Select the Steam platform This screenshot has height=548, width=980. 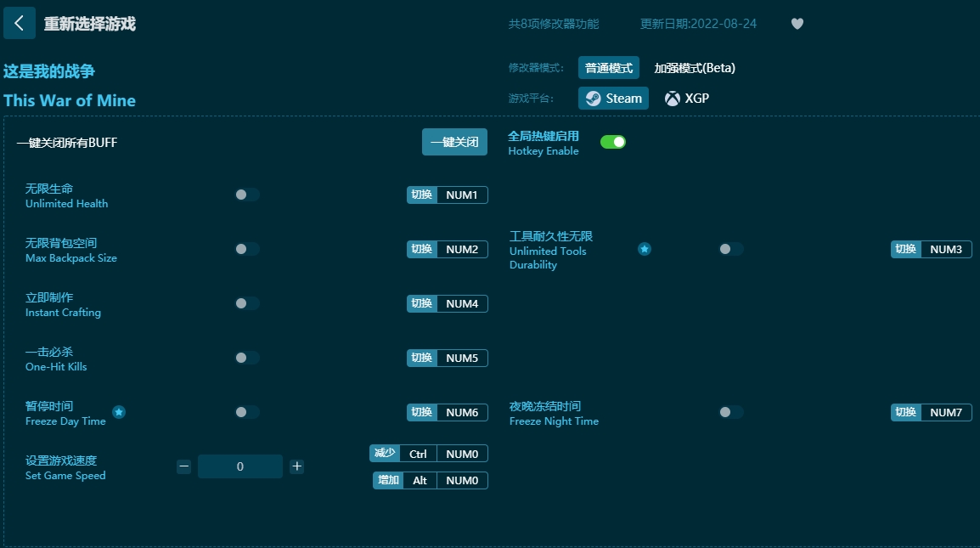coord(613,99)
